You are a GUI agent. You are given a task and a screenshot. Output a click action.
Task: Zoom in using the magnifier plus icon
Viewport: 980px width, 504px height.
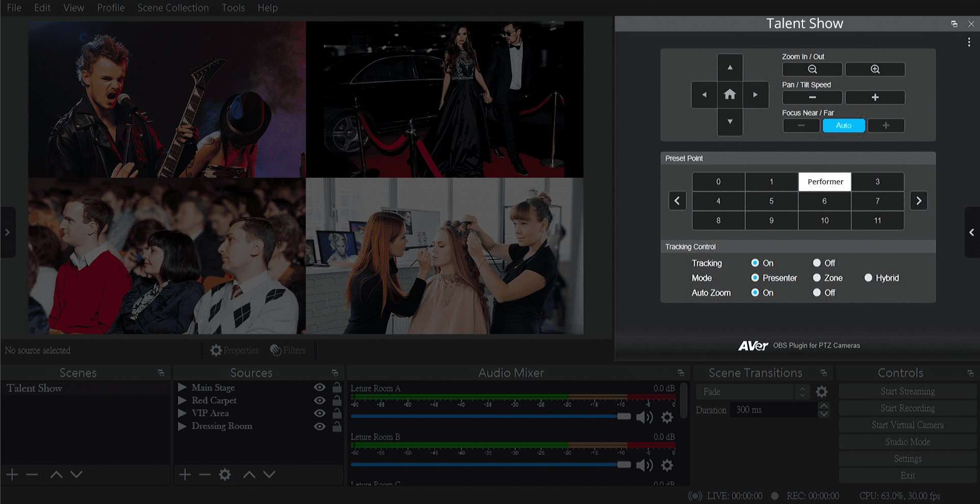click(x=875, y=69)
